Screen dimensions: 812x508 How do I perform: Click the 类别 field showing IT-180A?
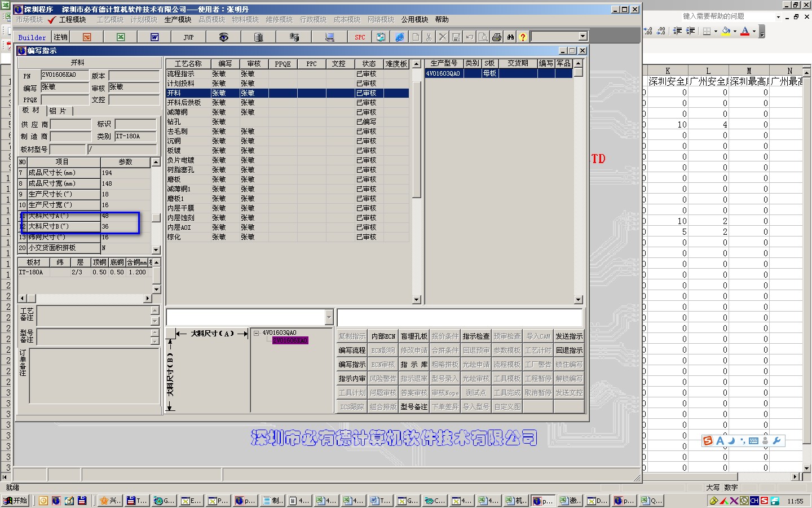[135, 137]
